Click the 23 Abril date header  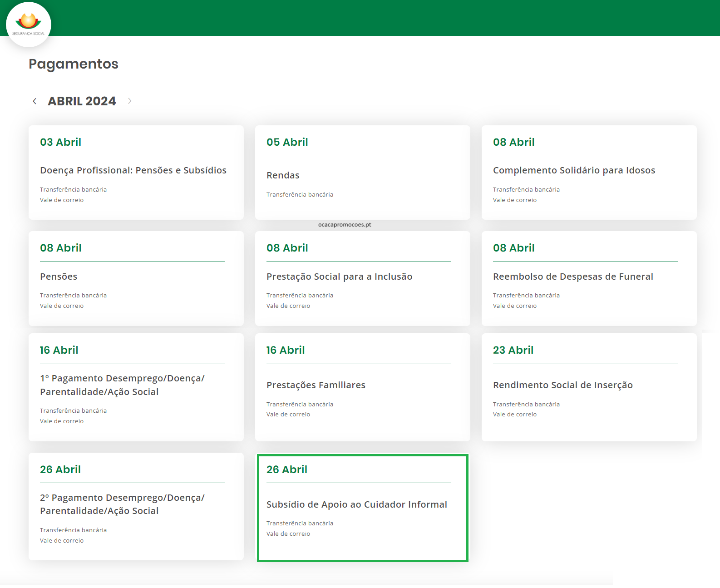(x=513, y=350)
